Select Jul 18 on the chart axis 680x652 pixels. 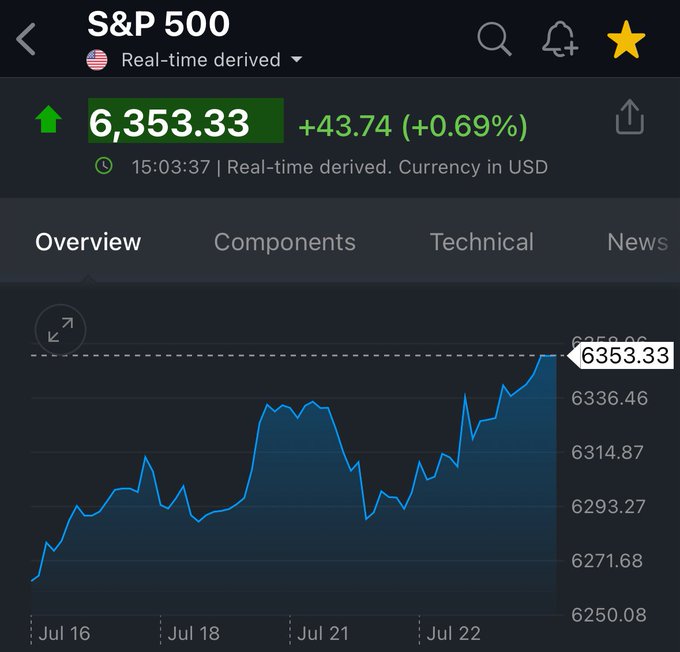pos(194,633)
